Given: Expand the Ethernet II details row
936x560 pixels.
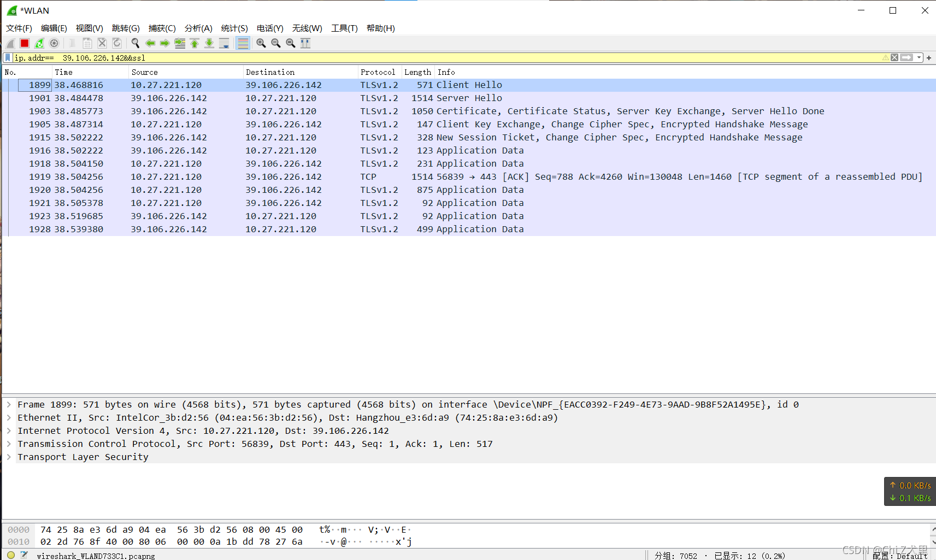Looking at the screenshot, I should (x=9, y=417).
